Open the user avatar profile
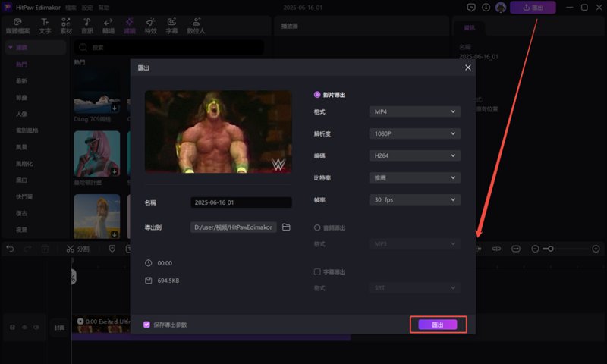This screenshot has height=364, width=607. [501, 8]
